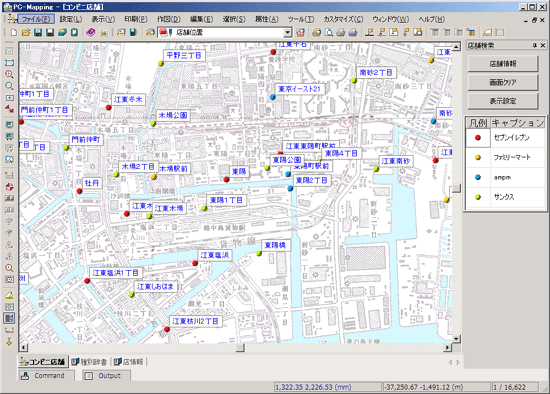Click the green サンクス legend swatch
Screen dimensions: 550x394
point(478,197)
